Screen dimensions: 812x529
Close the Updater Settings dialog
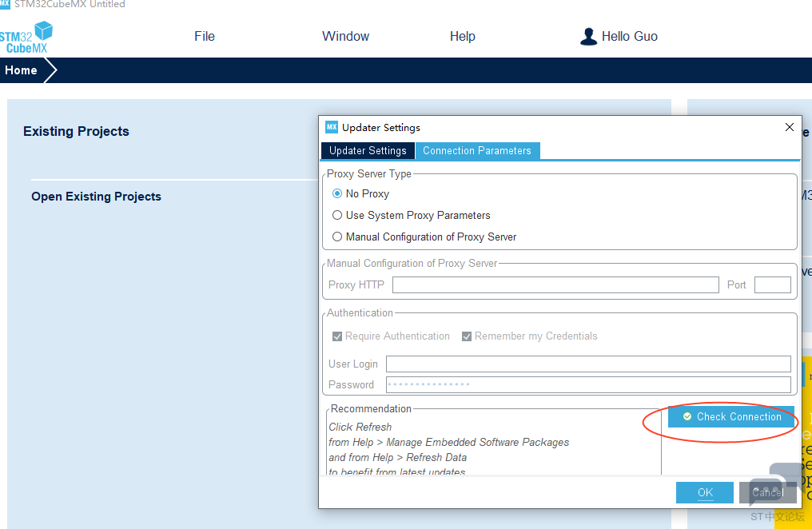tap(790, 127)
